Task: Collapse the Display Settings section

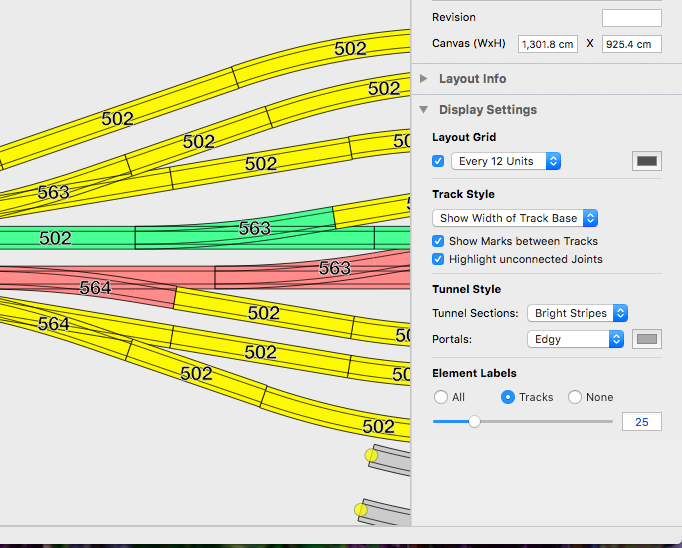Action: (424, 110)
